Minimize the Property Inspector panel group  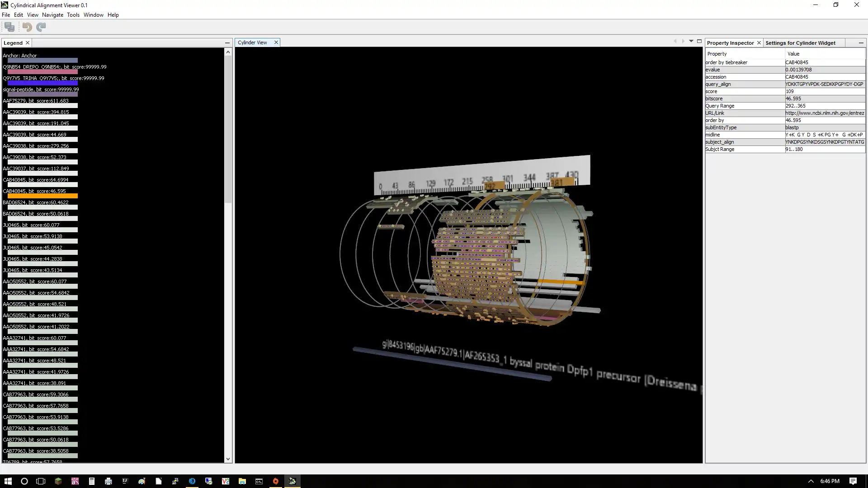tap(861, 43)
